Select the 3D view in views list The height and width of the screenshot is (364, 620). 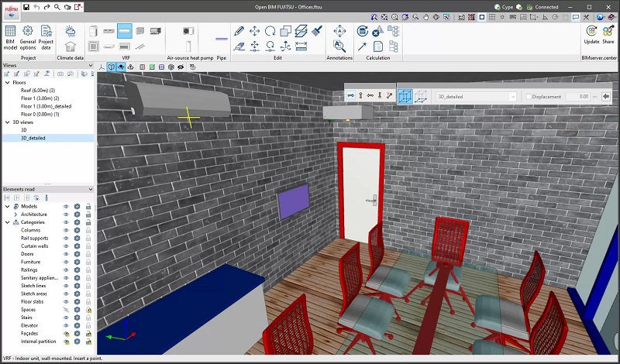[x=24, y=131]
